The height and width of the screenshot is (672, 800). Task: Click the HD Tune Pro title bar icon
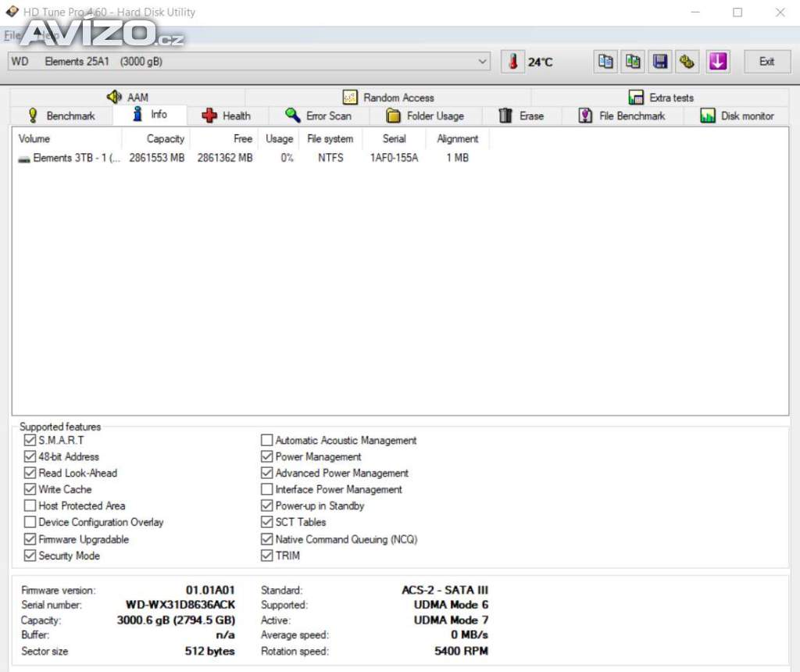12,11
